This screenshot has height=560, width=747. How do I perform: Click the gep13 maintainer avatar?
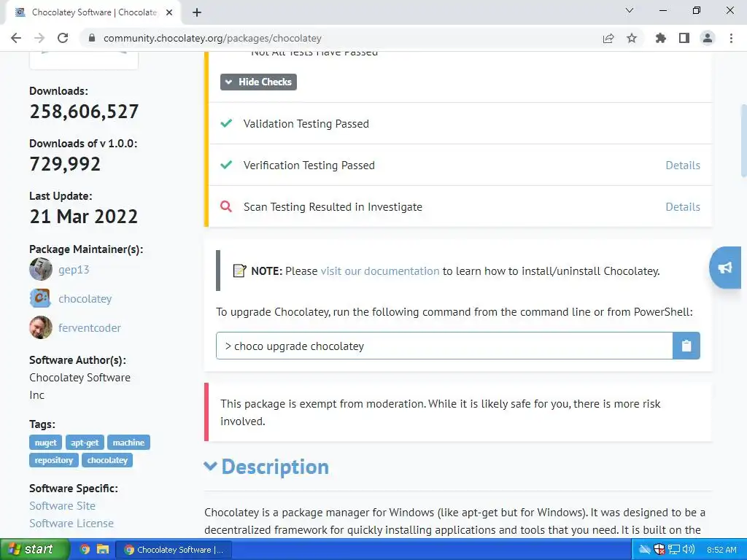pos(41,269)
